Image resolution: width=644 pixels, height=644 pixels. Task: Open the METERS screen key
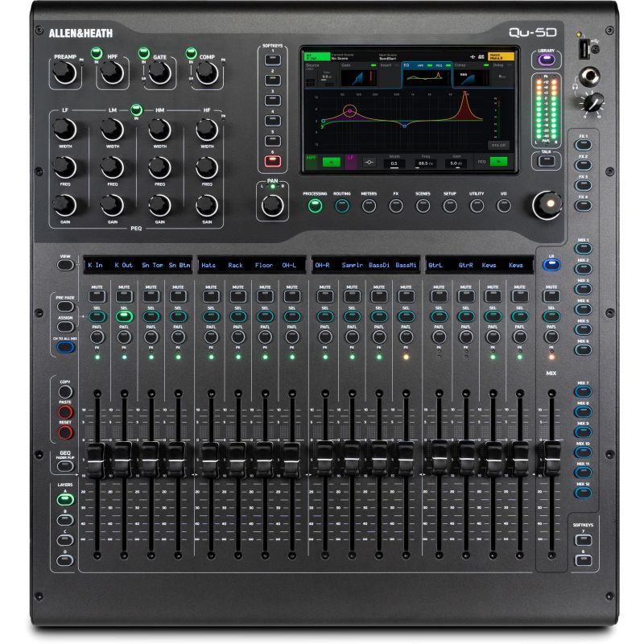click(x=369, y=205)
